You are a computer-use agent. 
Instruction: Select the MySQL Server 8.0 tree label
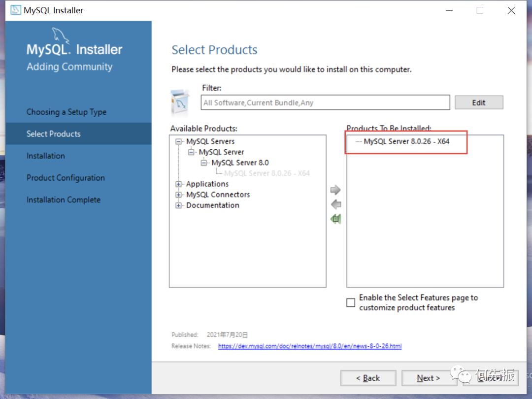[x=240, y=163]
